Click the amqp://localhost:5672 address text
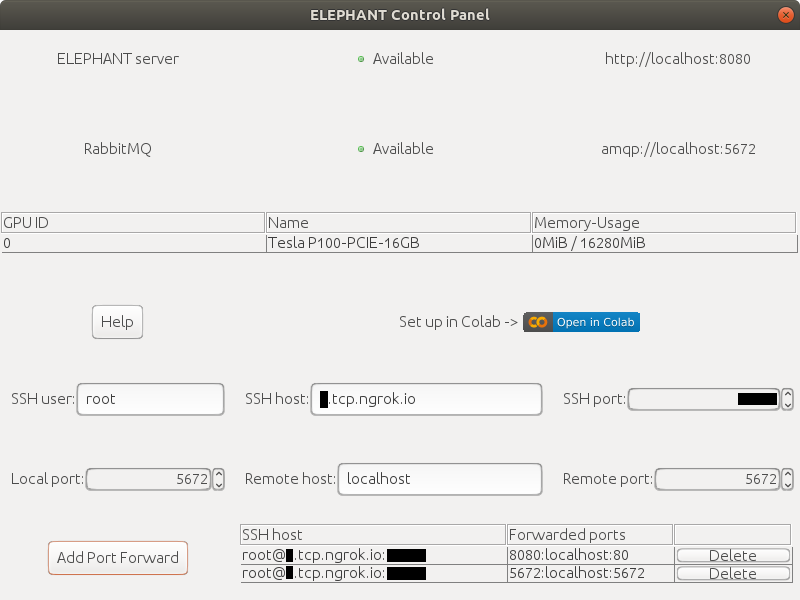Image resolution: width=800 pixels, height=600 pixels. pyautogui.click(x=678, y=149)
